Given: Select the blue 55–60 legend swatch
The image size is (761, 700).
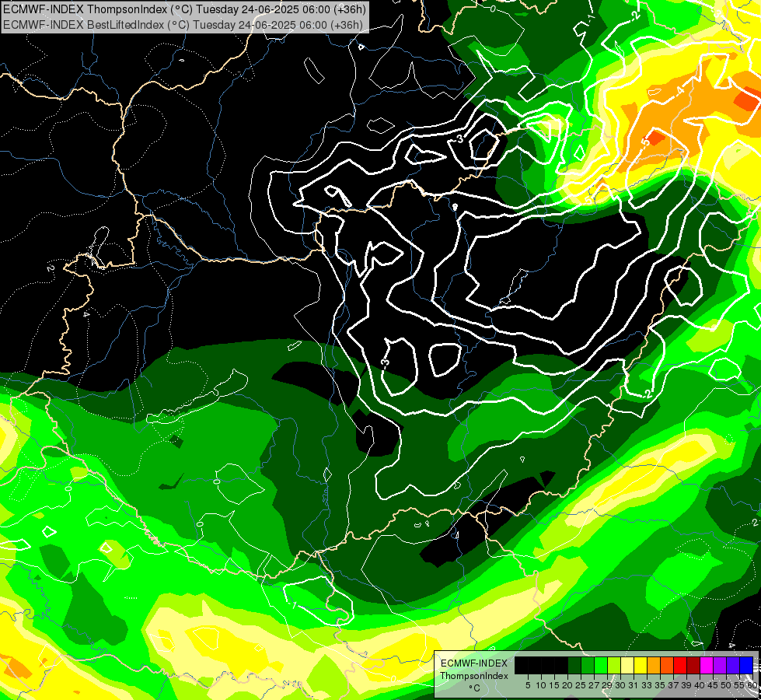Looking at the screenshot, I should pos(746,665).
